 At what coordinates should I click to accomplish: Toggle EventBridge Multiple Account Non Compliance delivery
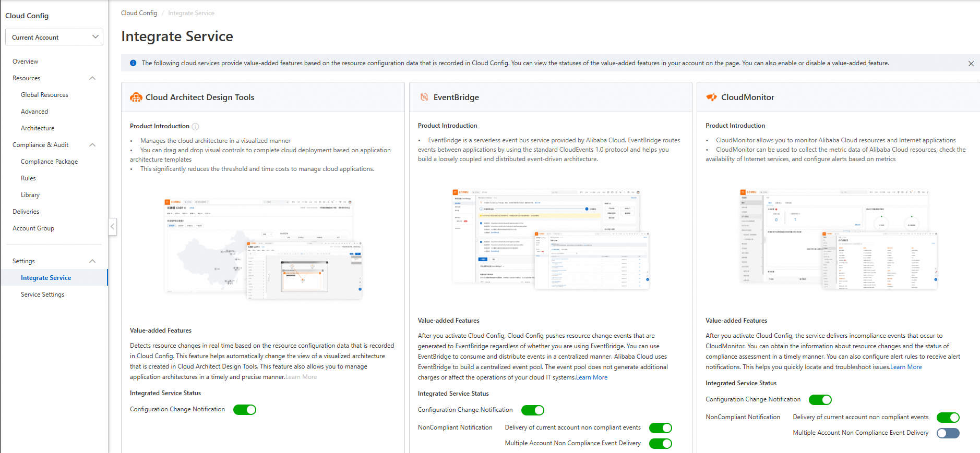[x=661, y=444]
